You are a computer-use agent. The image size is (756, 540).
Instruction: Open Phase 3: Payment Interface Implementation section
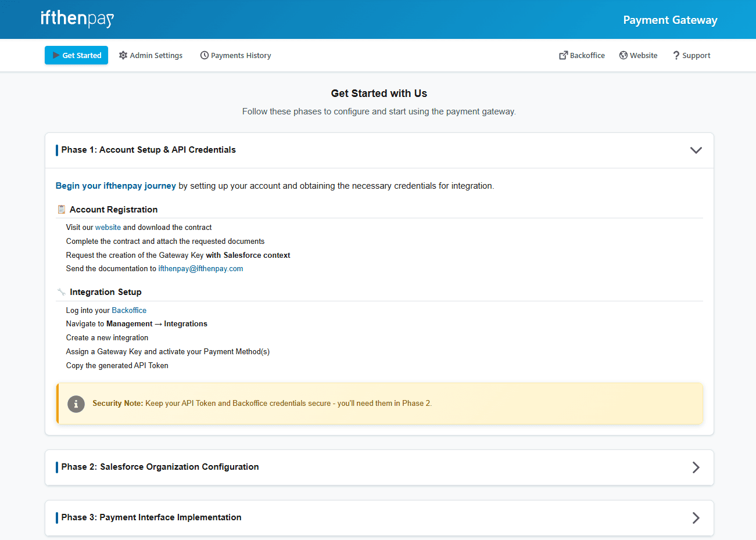(379, 518)
